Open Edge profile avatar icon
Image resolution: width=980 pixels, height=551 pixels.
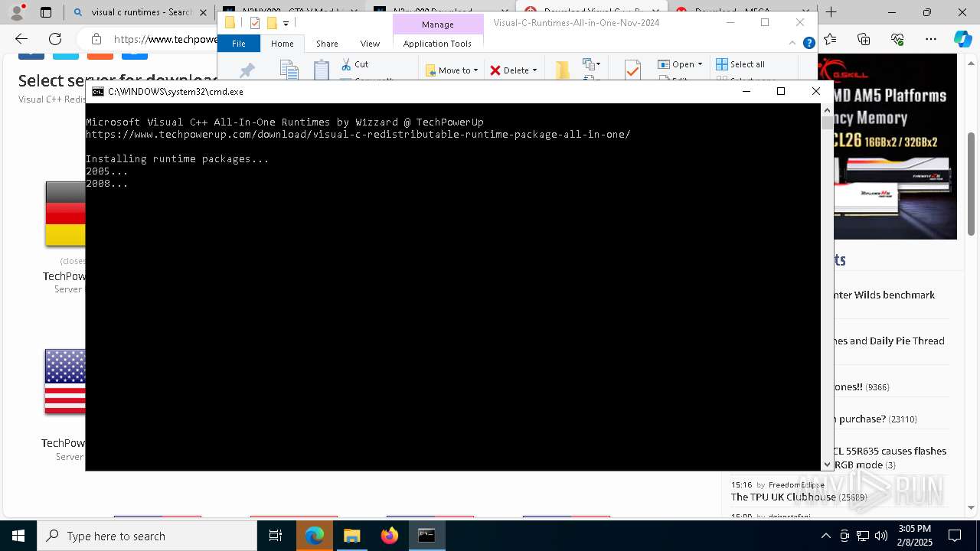click(x=17, y=12)
